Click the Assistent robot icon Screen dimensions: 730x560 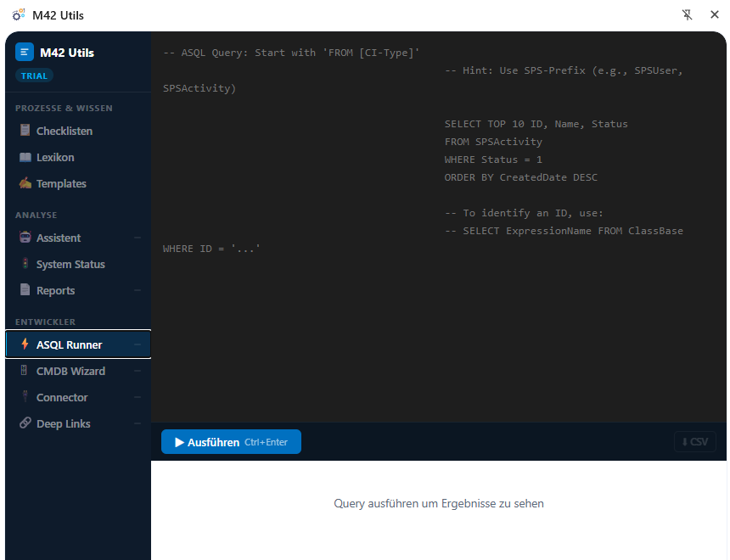tap(25, 238)
